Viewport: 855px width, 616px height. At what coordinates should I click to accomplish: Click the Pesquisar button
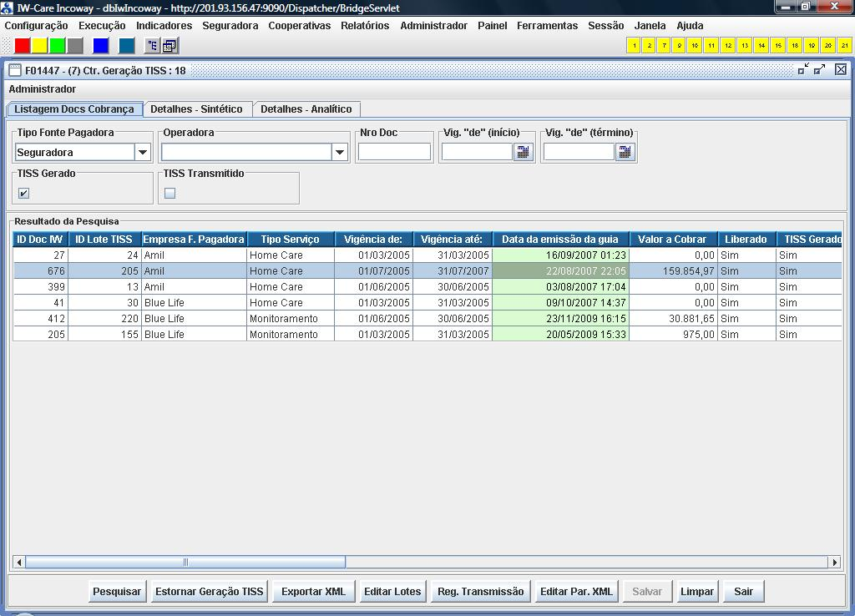tap(117, 592)
